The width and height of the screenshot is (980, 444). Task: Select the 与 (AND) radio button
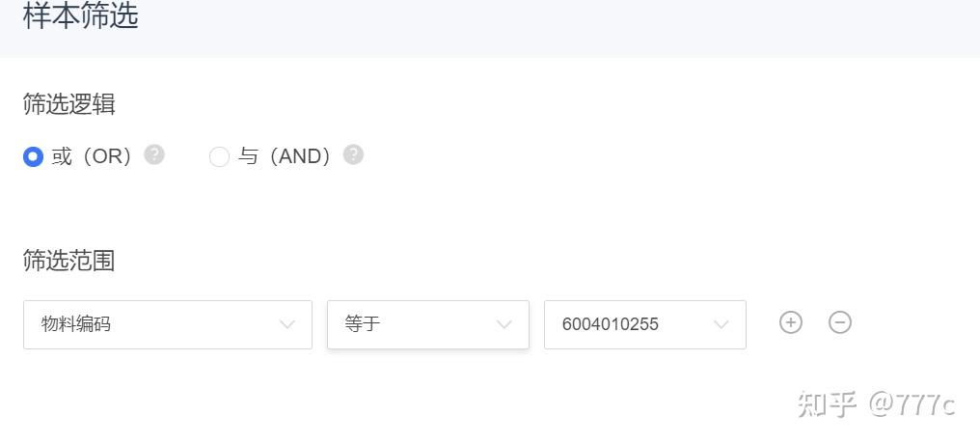point(219,156)
